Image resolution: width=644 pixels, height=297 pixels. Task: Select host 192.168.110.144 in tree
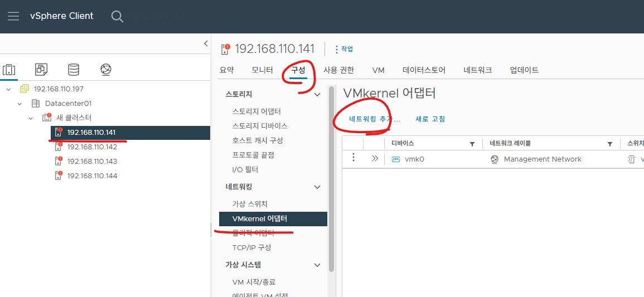[x=92, y=176]
